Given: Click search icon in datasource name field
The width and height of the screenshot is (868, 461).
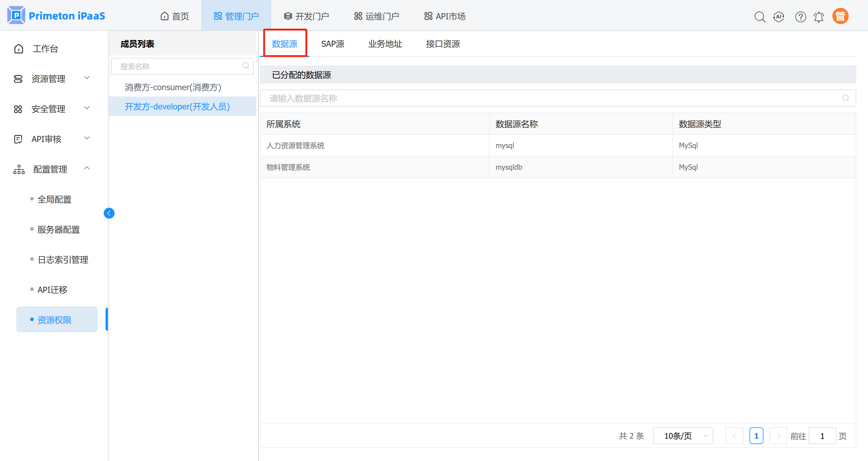Looking at the screenshot, I should (x=845, y=98).
